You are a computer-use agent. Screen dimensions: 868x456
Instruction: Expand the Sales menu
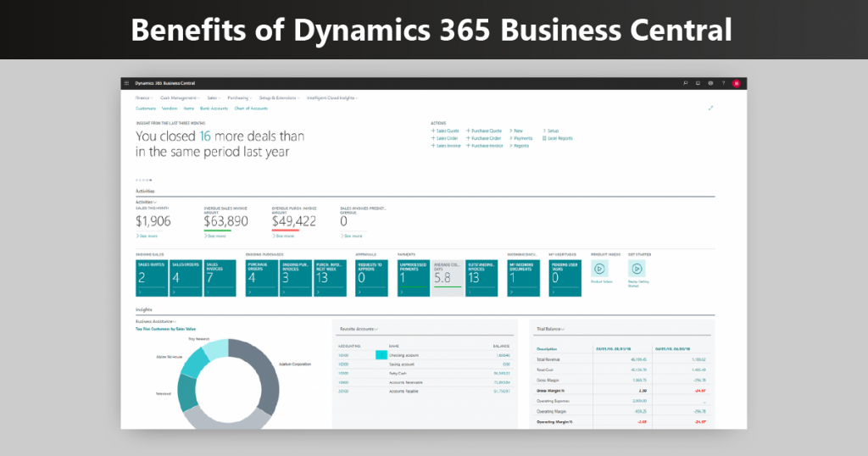[214, 98]
